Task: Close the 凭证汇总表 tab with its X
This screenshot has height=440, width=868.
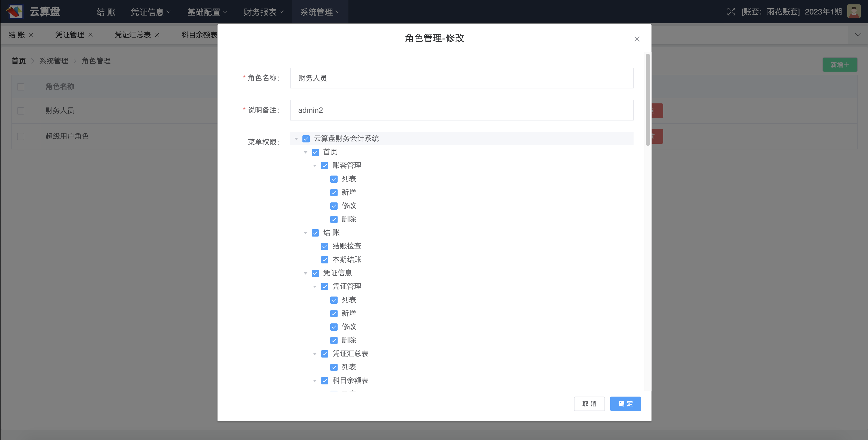Action: click(x=157, y=35)
